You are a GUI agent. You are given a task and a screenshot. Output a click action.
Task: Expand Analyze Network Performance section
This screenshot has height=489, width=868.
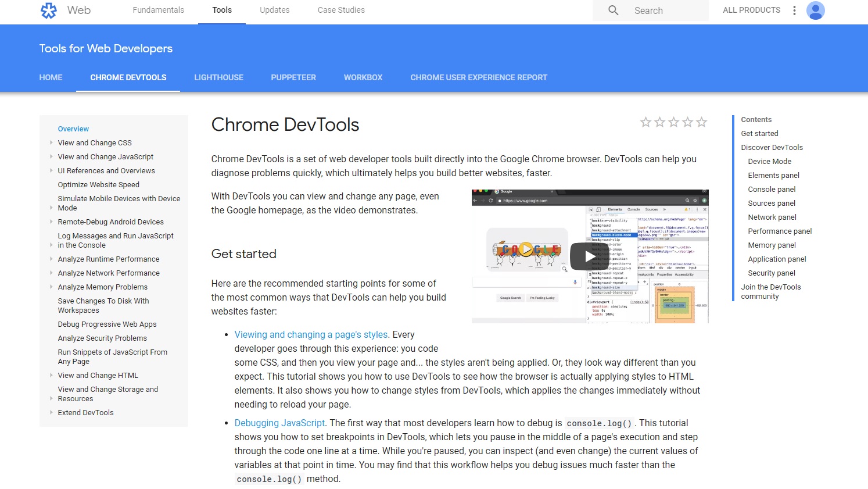pos(51,273)
